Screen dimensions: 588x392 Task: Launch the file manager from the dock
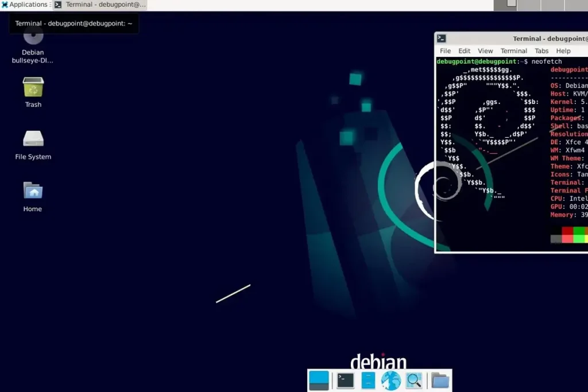click(367, 380)
